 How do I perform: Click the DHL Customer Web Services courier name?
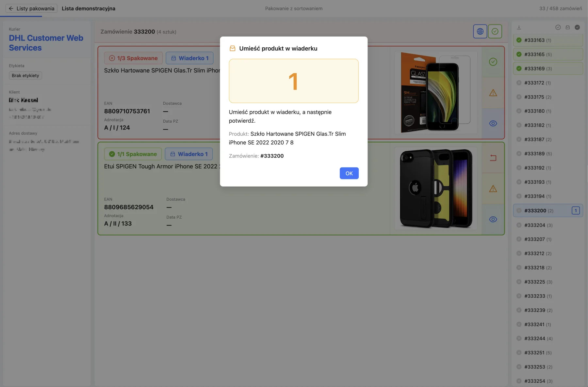point(46,43)
